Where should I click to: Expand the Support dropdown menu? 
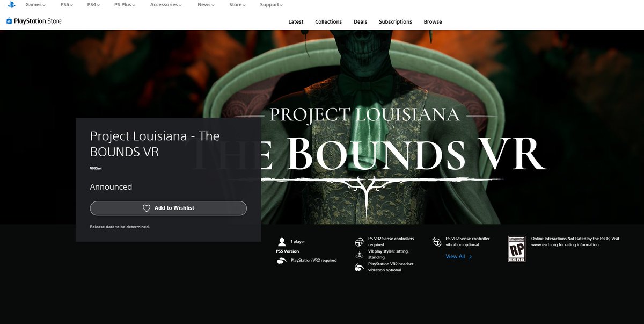tap(272, 5)
